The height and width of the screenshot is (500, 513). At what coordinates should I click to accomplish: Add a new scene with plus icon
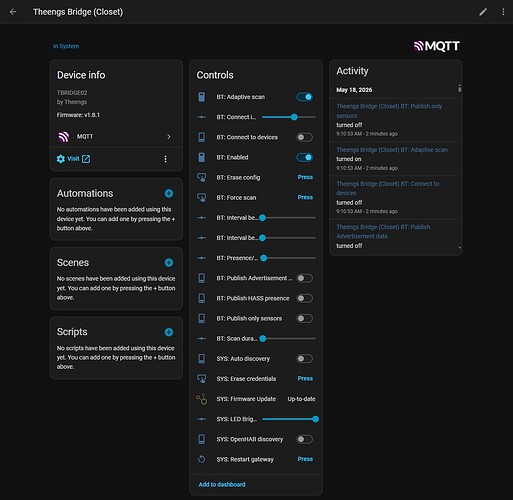169,263
